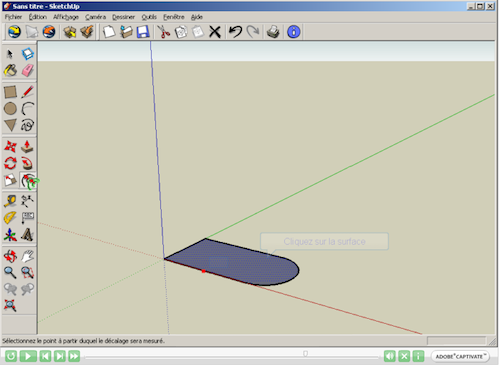Select the Move tool with red arrows
Viewport: 500px width, 365px height.
pos(10,147)
